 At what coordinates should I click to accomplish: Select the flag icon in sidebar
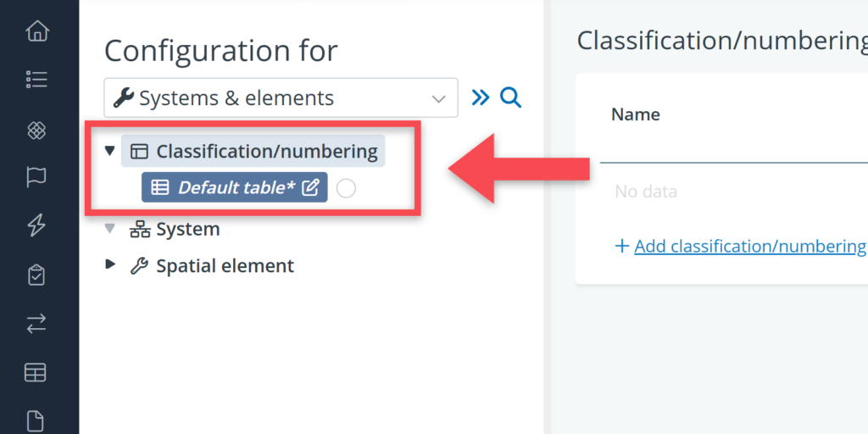coord(37,177)
